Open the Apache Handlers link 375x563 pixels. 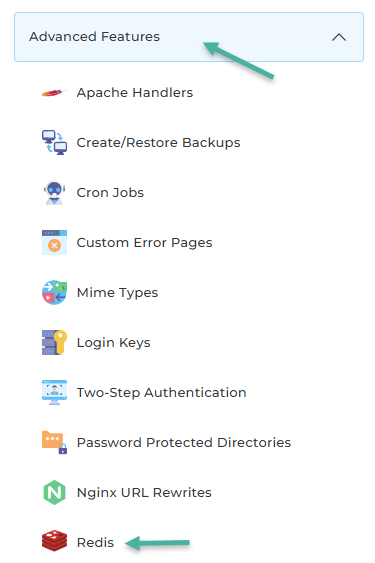tap(135, 93)
